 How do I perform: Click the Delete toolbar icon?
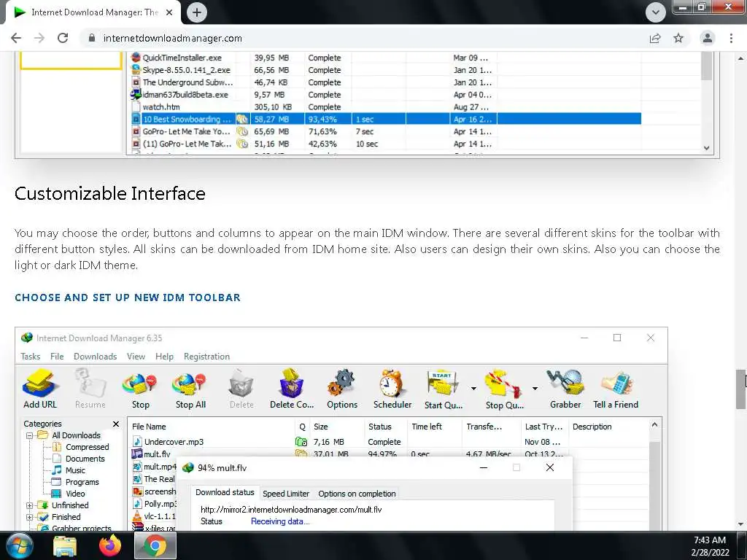[241, 388]
